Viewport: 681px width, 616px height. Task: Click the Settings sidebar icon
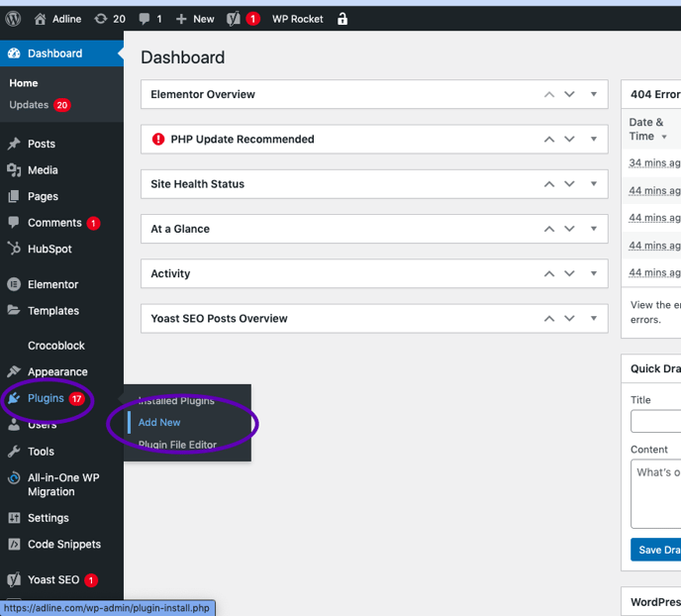[14, 518]
